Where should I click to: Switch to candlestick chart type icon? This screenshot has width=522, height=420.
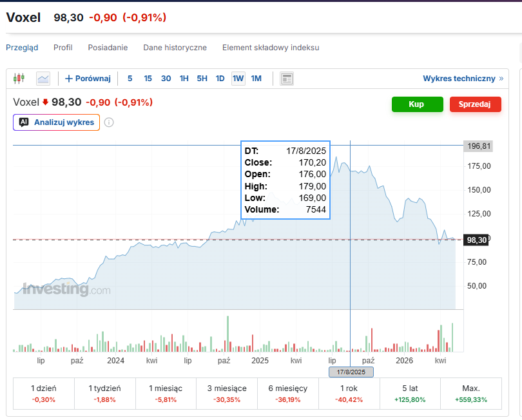[19, 79]
